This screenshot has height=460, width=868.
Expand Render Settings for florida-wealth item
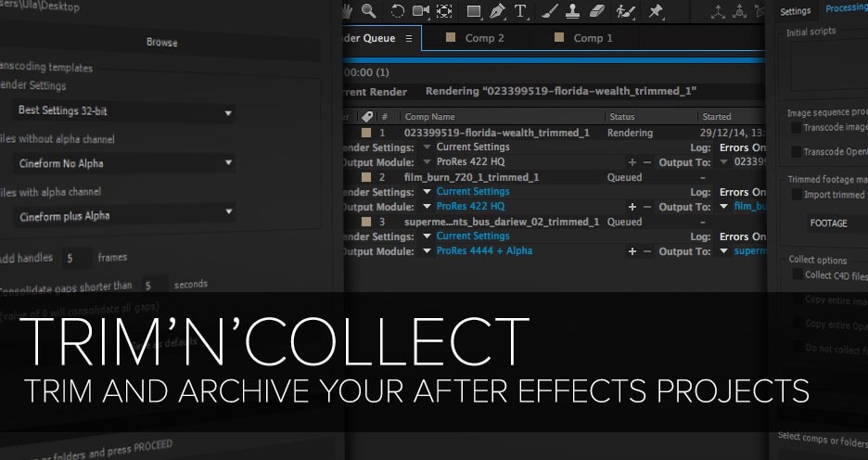tap(427, 147)
